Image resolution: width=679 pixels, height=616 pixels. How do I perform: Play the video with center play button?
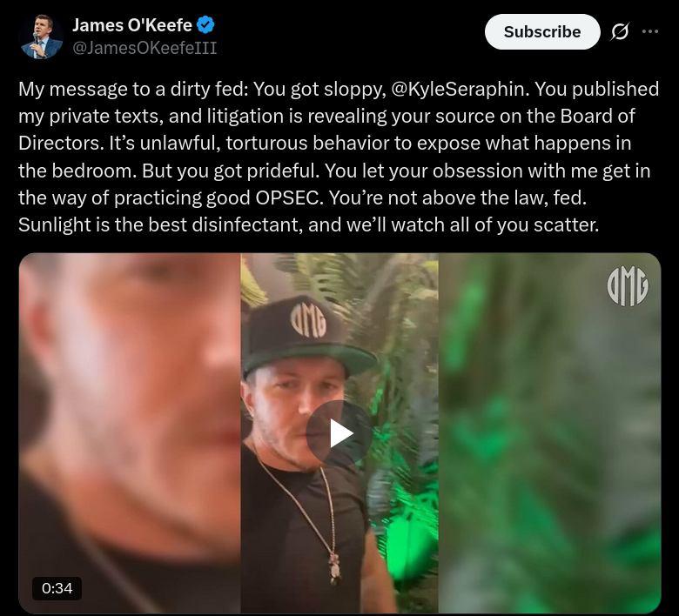339,433
